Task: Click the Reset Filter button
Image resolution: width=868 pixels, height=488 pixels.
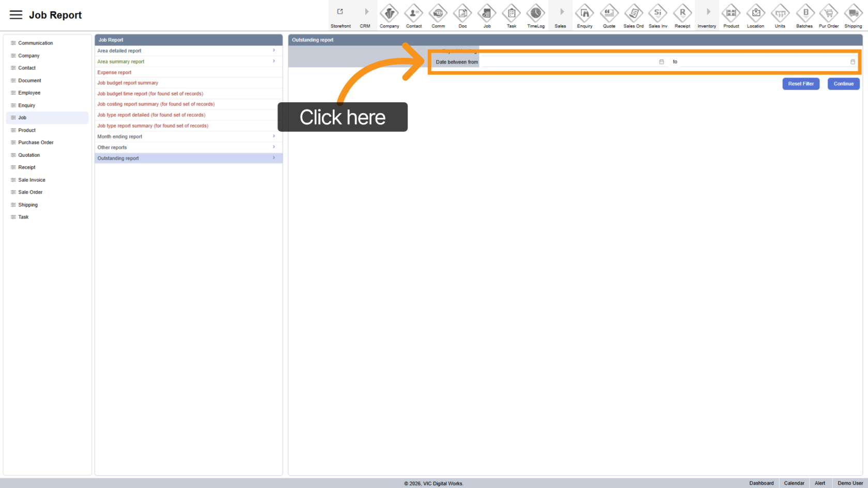Action: pyautogui.click(x=800, y=84)
